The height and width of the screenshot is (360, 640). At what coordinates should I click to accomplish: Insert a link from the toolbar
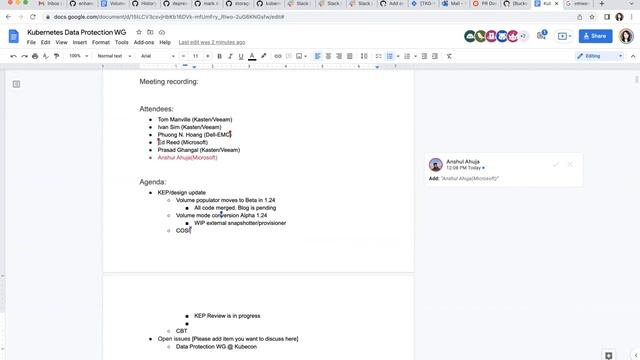[x=278, y=56]
